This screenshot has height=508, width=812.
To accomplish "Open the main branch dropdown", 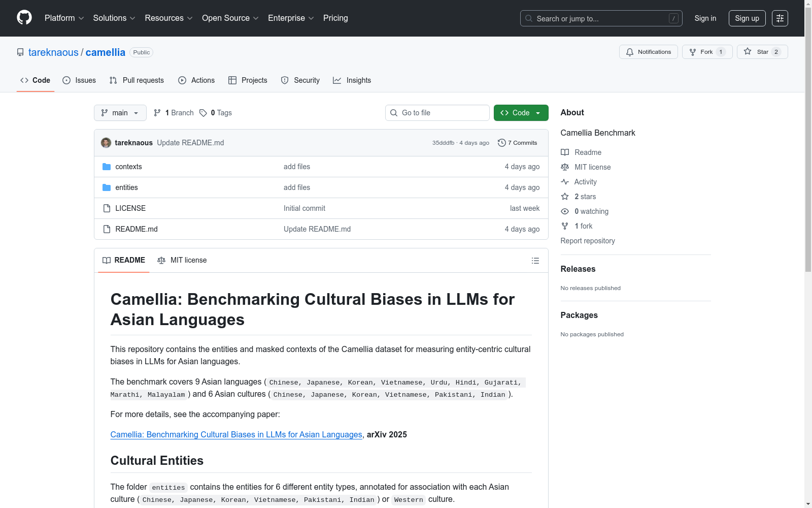I will click(x=120, y=113).
